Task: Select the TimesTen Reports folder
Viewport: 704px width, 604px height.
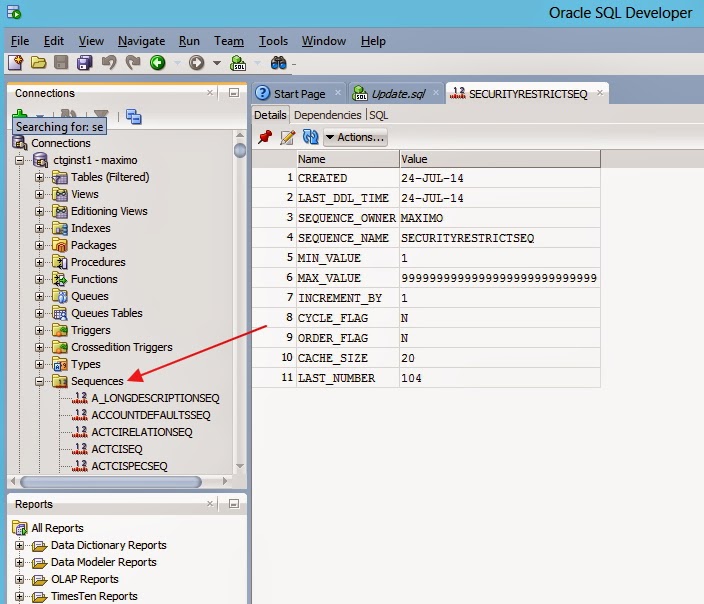Action: (x=94, y=597)
